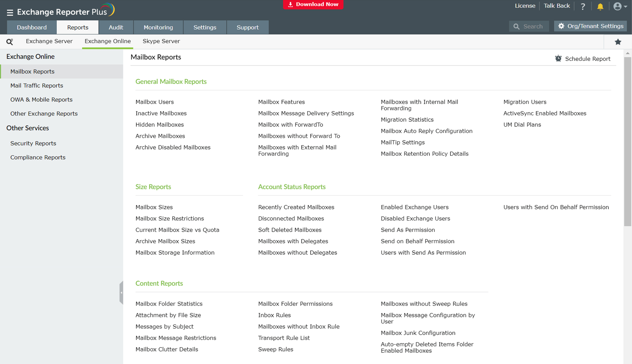Screen dimensions: 632x364
Task: Switch to the Audit tab
Action: point(116,27)
